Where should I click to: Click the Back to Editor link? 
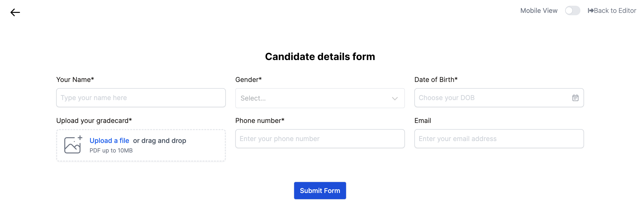click(614, 10)
